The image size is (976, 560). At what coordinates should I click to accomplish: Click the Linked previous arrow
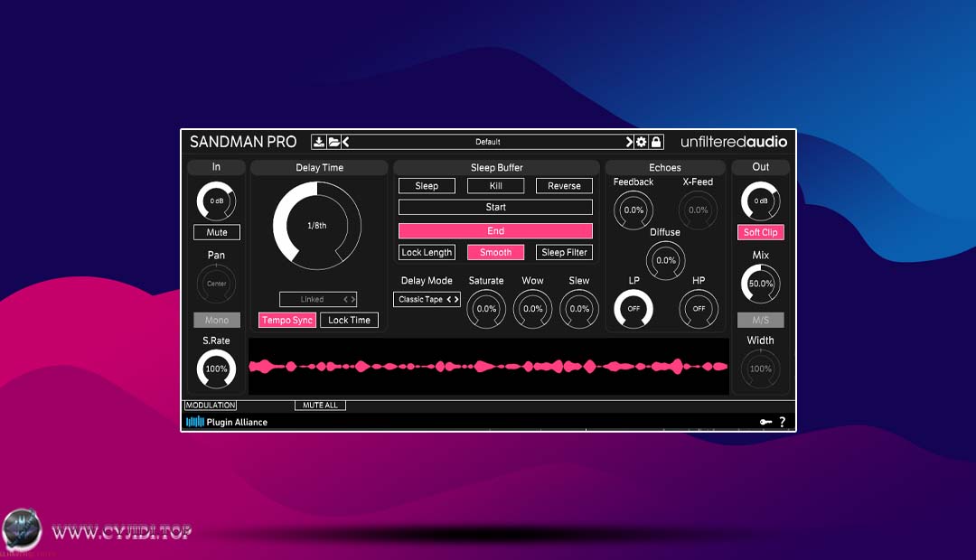click(x=345, y=299)
